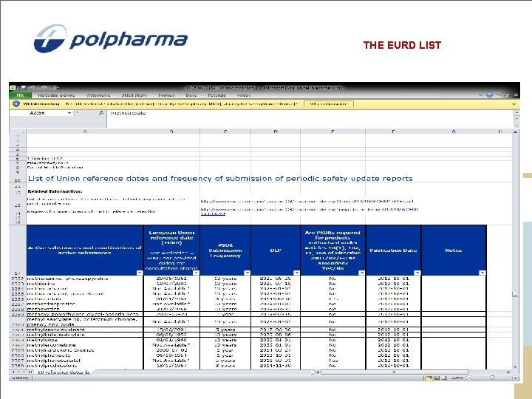Open the Dane ribbon tab
The height and width of the screenshot is (399, 532).
pos(191,95)
